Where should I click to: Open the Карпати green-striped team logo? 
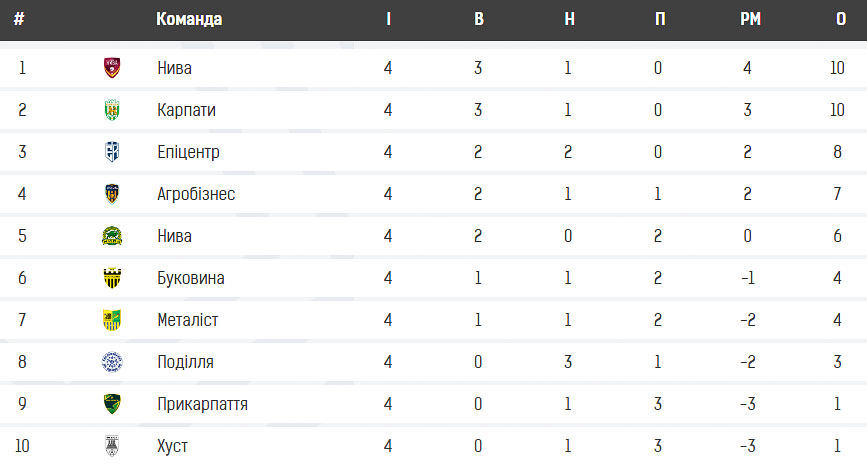click(112, 110)
